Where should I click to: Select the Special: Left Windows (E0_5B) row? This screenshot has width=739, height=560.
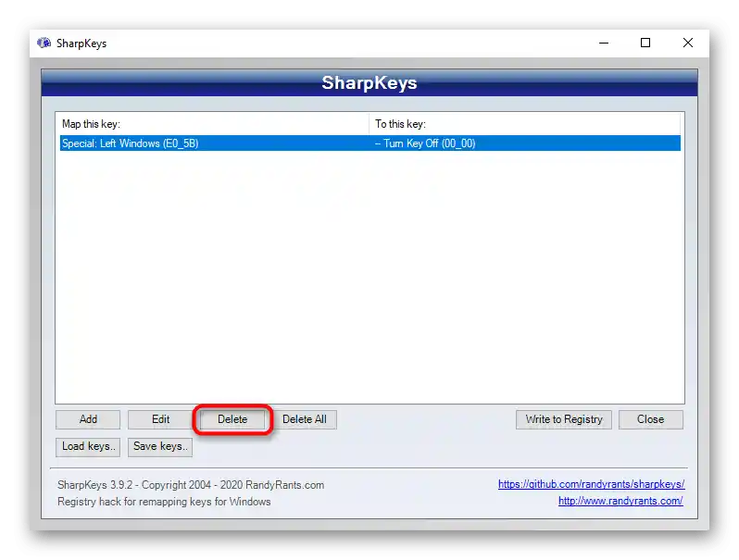(x=370, y=143)
